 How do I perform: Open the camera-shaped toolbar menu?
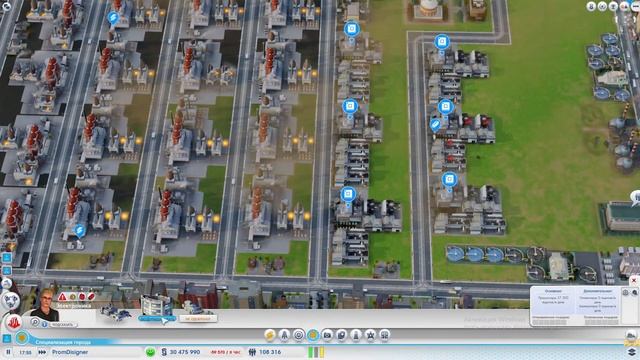[x=327, y=335]
